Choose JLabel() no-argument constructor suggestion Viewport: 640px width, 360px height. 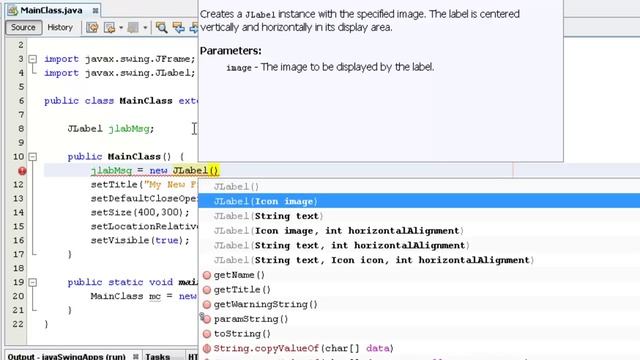coord(419,187)
